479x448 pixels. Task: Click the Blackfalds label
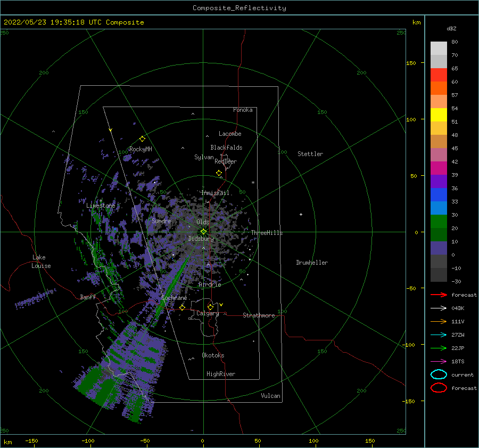pyautogui.click(x=226, y=148)
